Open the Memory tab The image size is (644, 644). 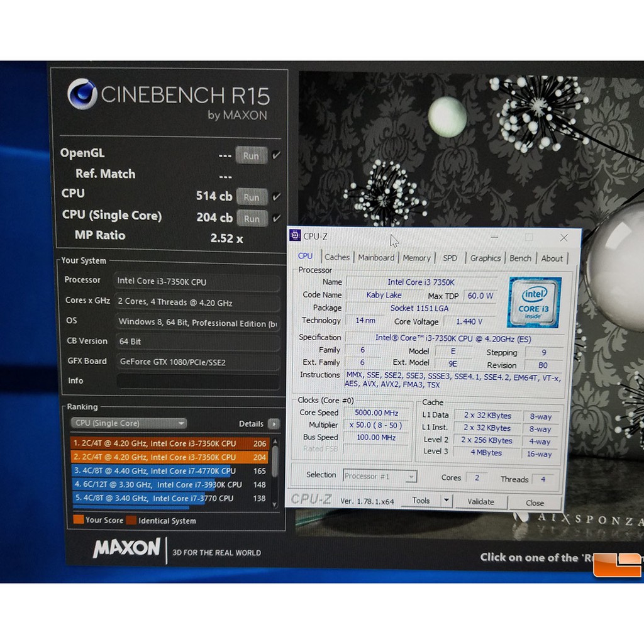point(416,258)
